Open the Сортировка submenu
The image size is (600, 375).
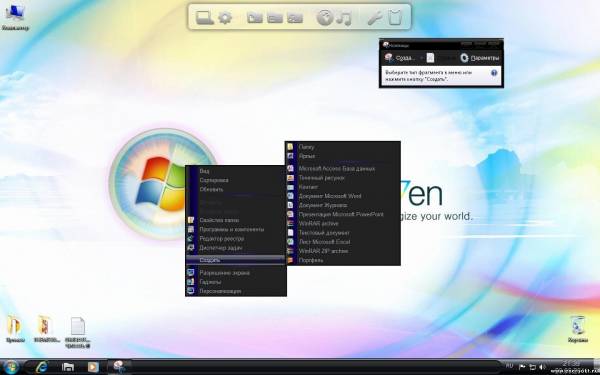click(236, 180)
